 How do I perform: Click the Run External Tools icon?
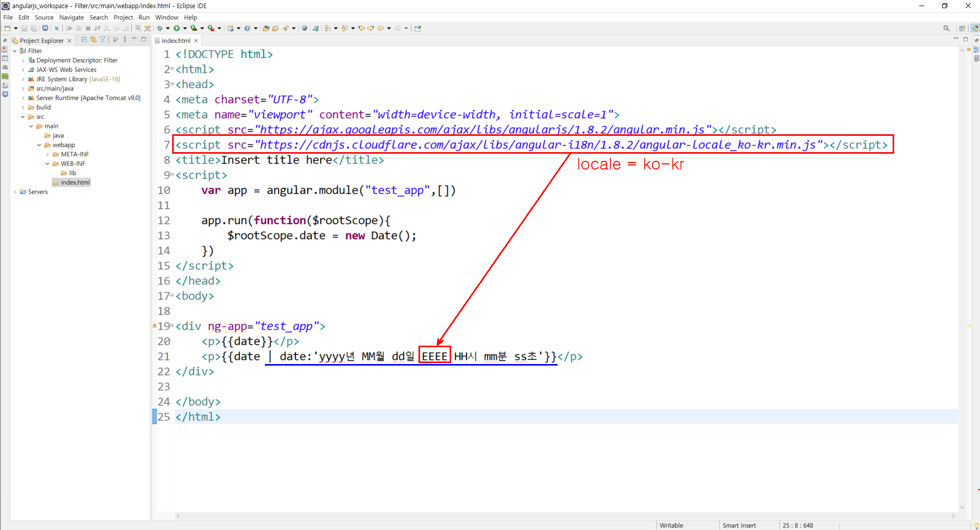click(211, 29)
